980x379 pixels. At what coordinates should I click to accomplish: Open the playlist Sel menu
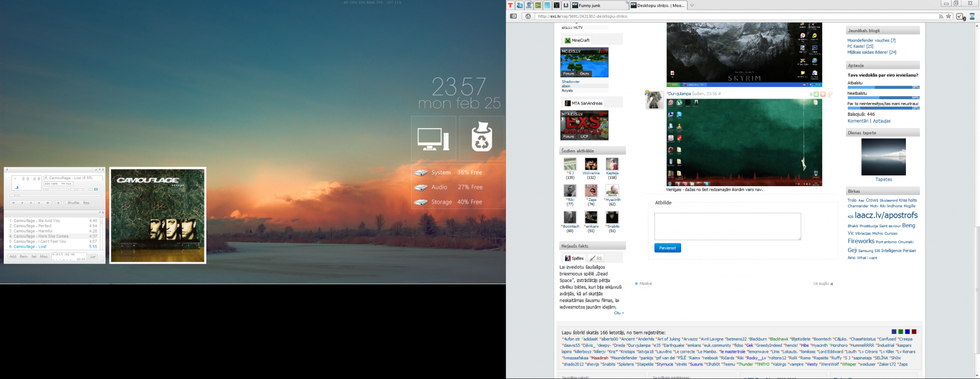click(34, 256)
